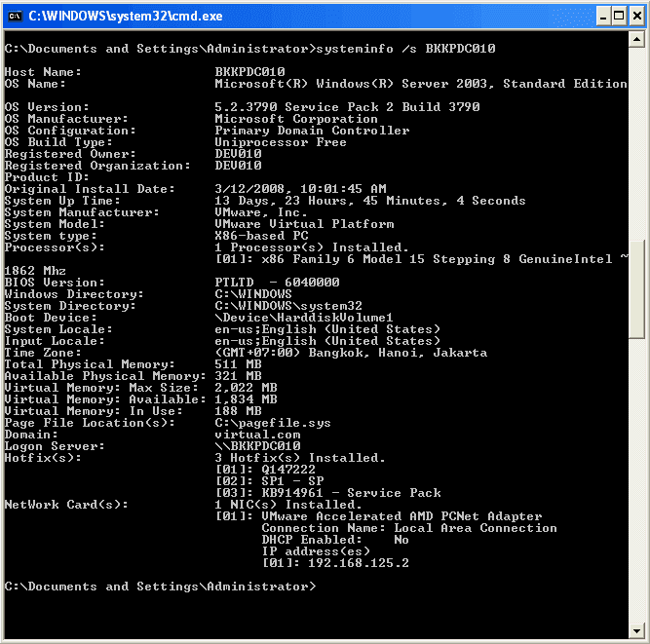Click hotfix entry KB914961 - Service Pack
The height and width of the screenshot is (644, 650).
(x=327, y=493)
